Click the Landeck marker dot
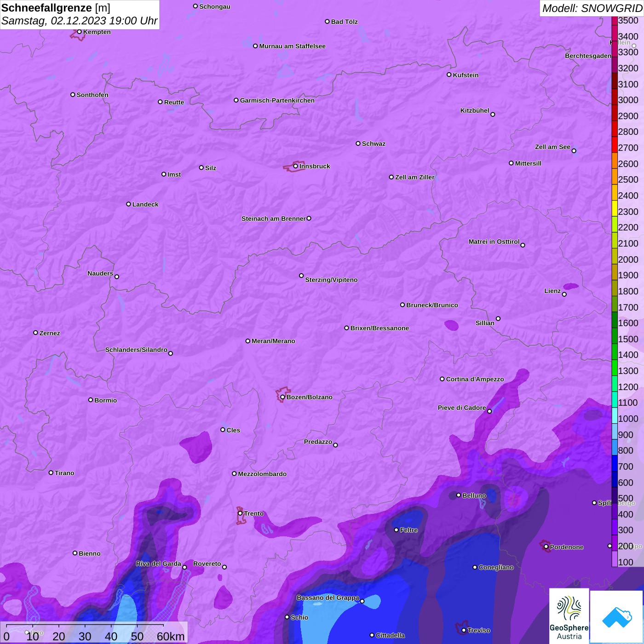The image size is (644, 644). [128, 204]
